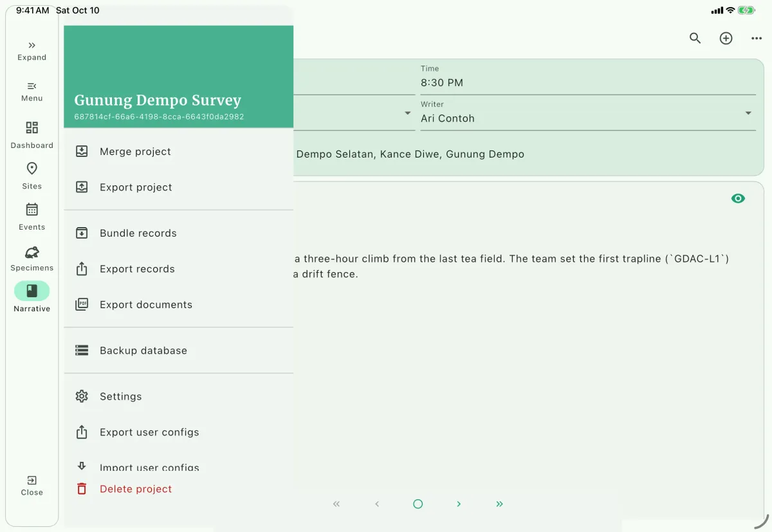Choose Export documents from the drawer
This screenshot has height=532, width=772.
[179, 304]
